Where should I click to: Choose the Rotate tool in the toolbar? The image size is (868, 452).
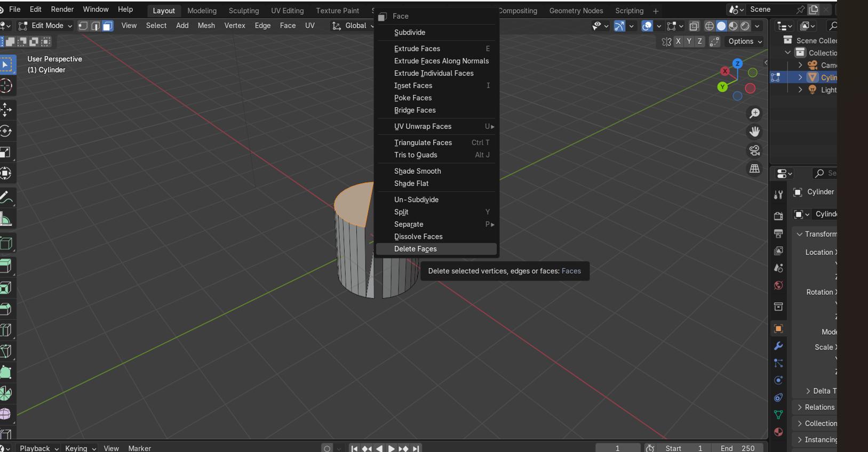pyautogui.click(x=6, y=131)
